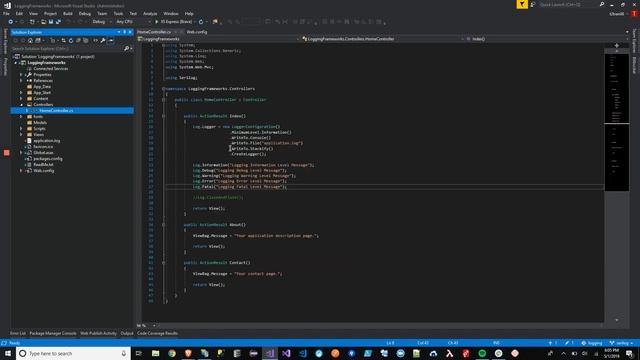Open the Error List tab
The height and width of the screenshot is (360, 640).
coord(18,333)
